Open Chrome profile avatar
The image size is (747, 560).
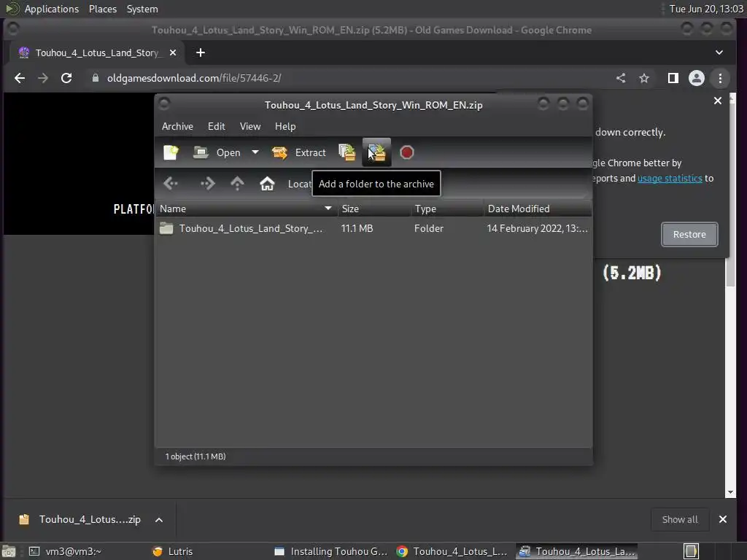pyautogui.click(x=697, y=78)
